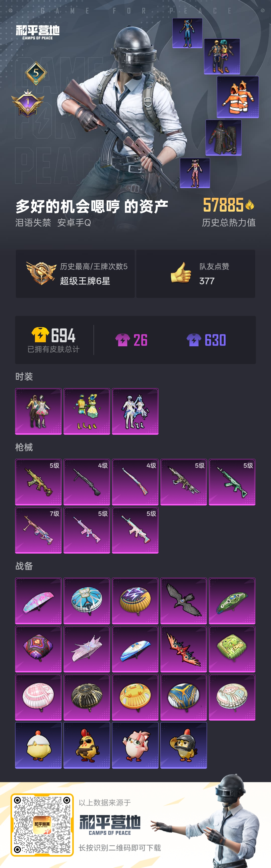Image resolution: width=271 pixels, height=868 pixels.
Task: Click the thumbs-up teammate likes icon
Action: tap(181, 273)
